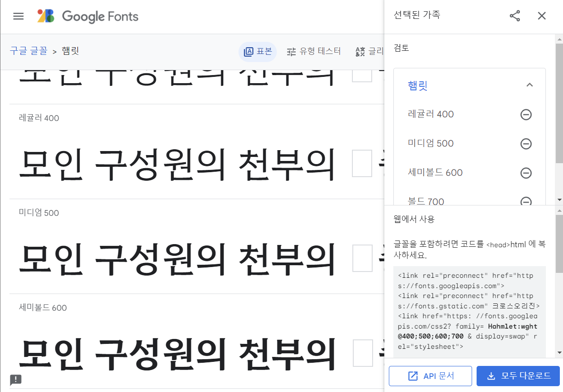Click the 검토 section heading

pos(401,48)
